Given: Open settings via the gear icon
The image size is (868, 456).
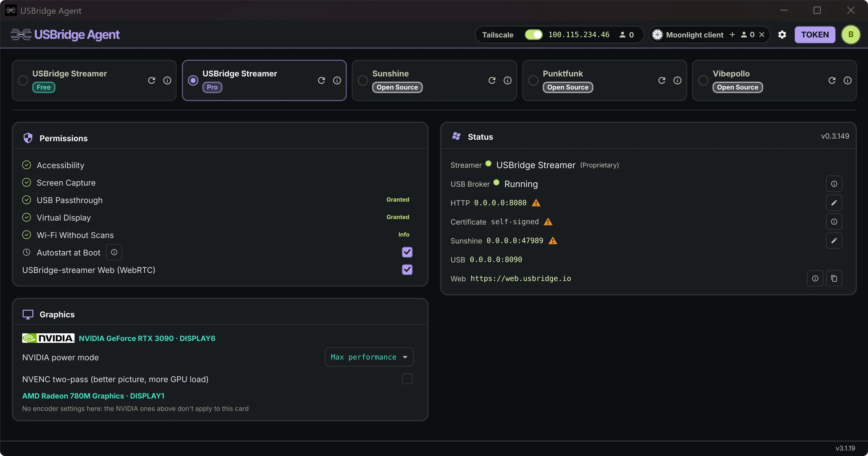Looking at the screenshot, I should [782, 35].
